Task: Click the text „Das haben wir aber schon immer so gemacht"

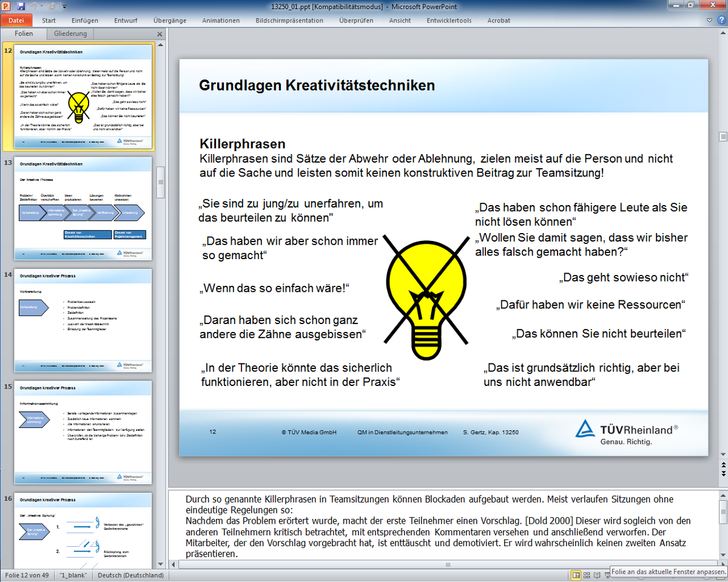Action: (290, 248)
